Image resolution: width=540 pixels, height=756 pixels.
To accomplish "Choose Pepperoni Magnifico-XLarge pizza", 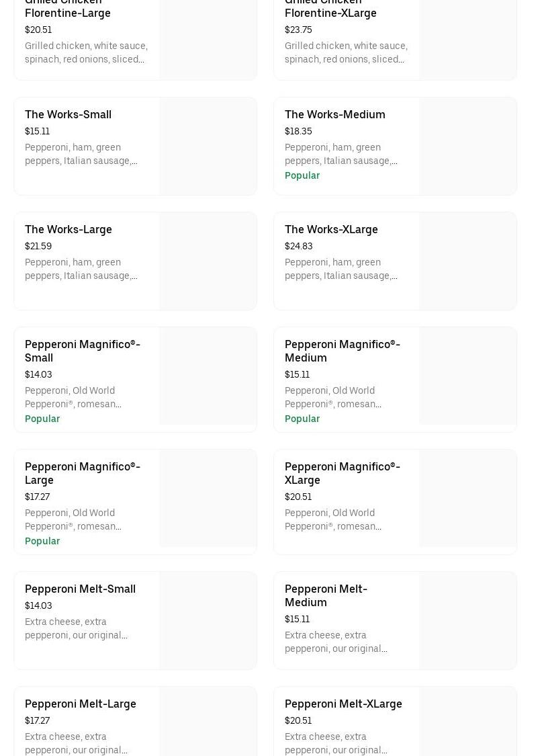I will [342, 473].
